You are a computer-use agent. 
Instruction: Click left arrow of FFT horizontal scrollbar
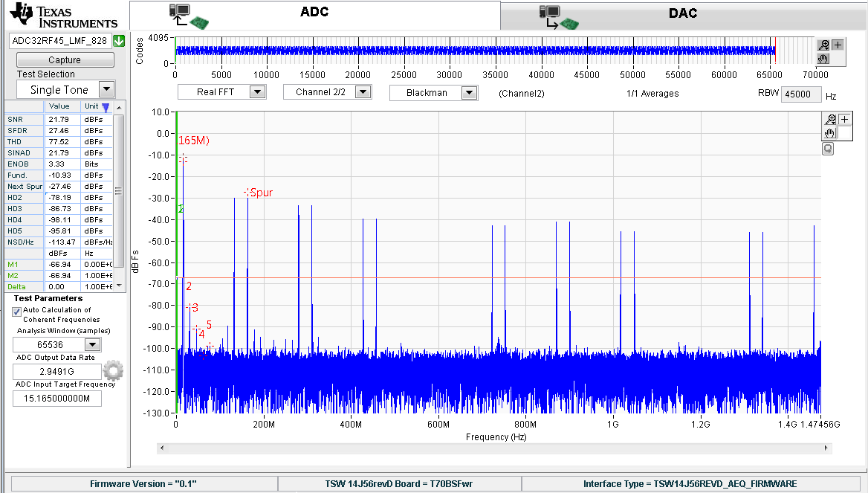[162, 448]
